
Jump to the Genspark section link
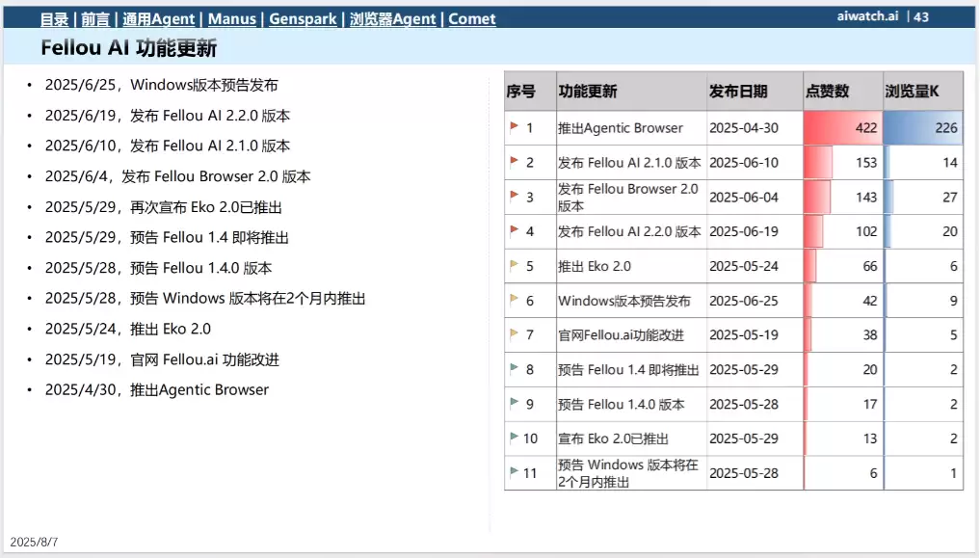[303, 19]
